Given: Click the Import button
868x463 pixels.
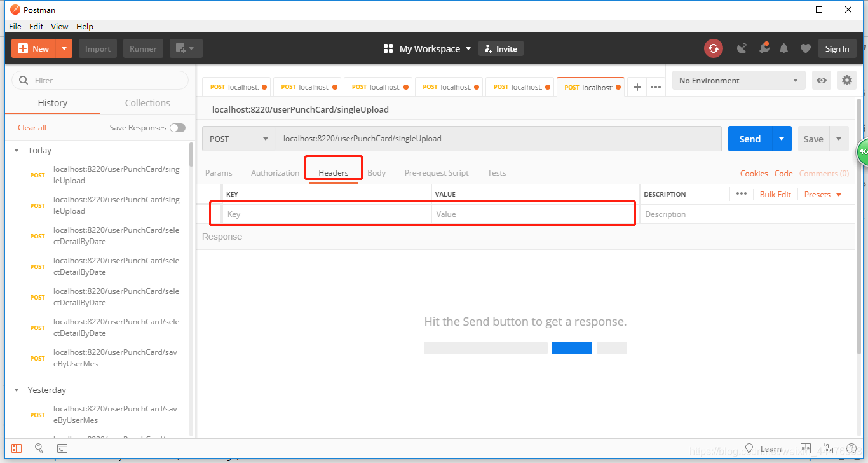Looking at the screenshot, I should [x=98, y=48].
